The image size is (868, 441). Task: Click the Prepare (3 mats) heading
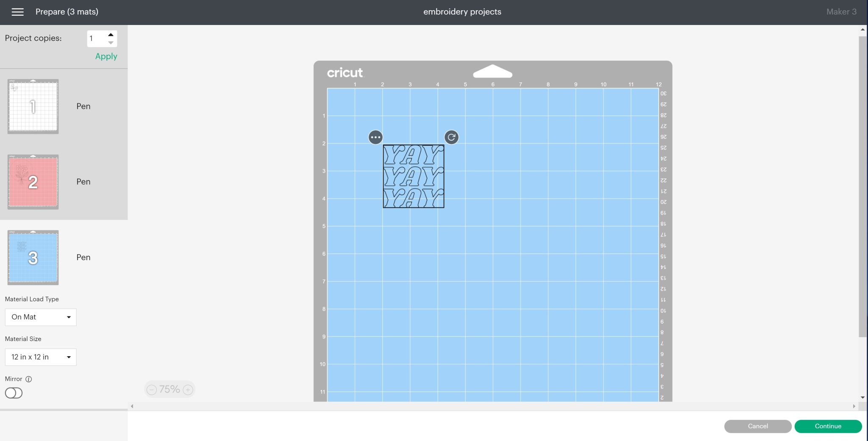[67, 12]
